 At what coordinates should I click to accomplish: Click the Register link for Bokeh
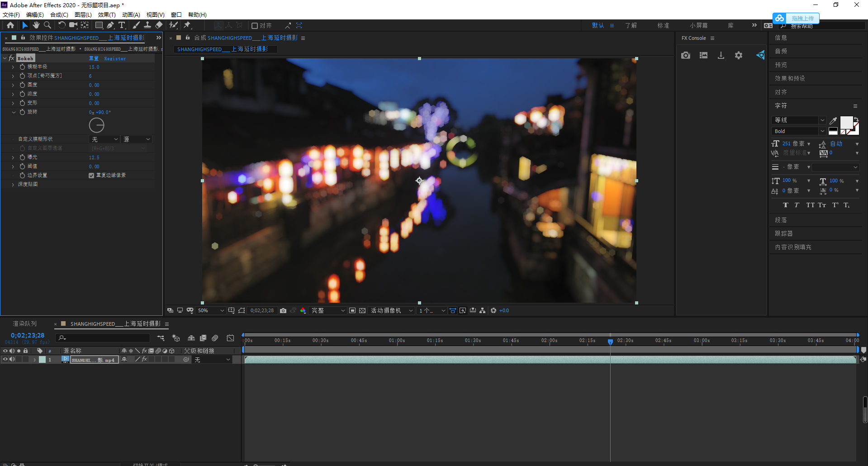[x=115, y=58]
